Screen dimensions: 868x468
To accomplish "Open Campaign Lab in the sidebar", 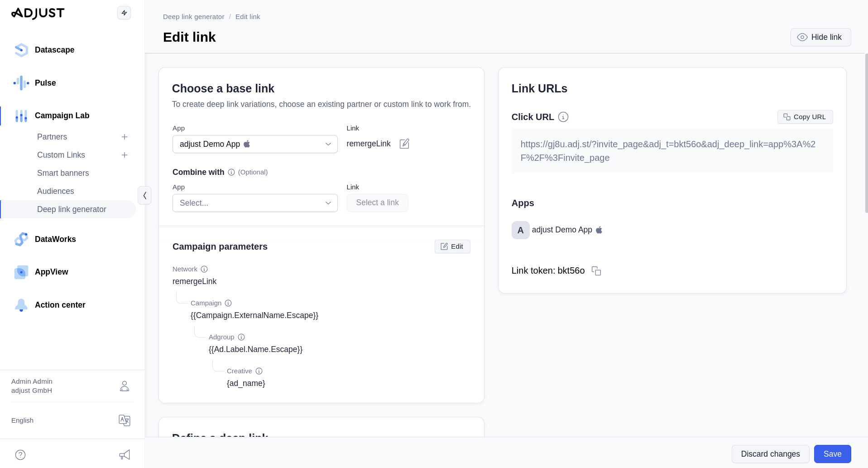I will pyautogui.click(x=62, y=116).
